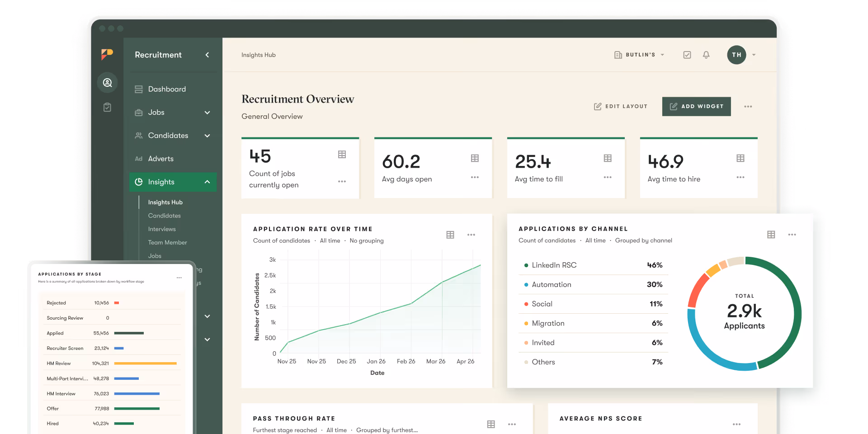
Task: Click the Recruitment app logo
Action: pyautogui.click(x=107, y=54)
